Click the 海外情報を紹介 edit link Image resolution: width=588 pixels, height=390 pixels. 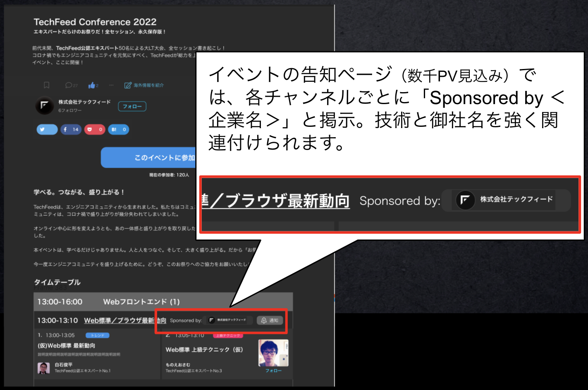(x=144, y=85)
